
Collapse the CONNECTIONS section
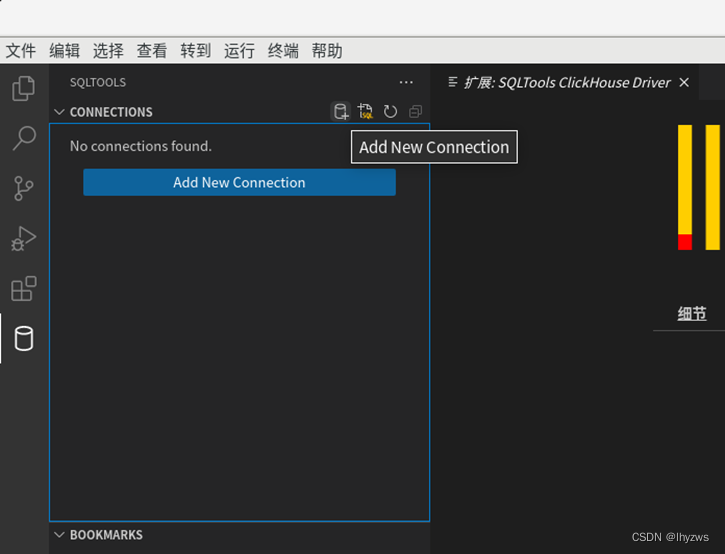59,112
